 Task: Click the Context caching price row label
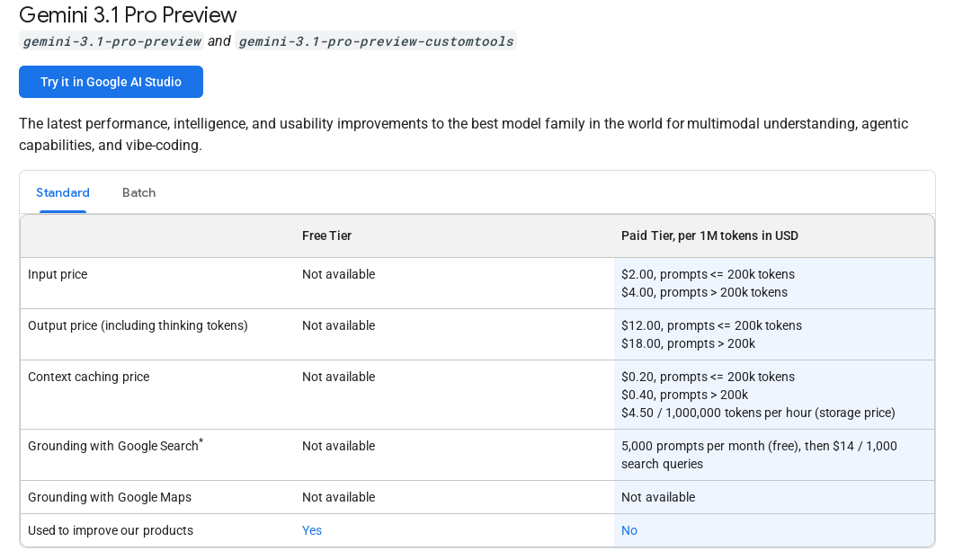[x=88, y=377]
